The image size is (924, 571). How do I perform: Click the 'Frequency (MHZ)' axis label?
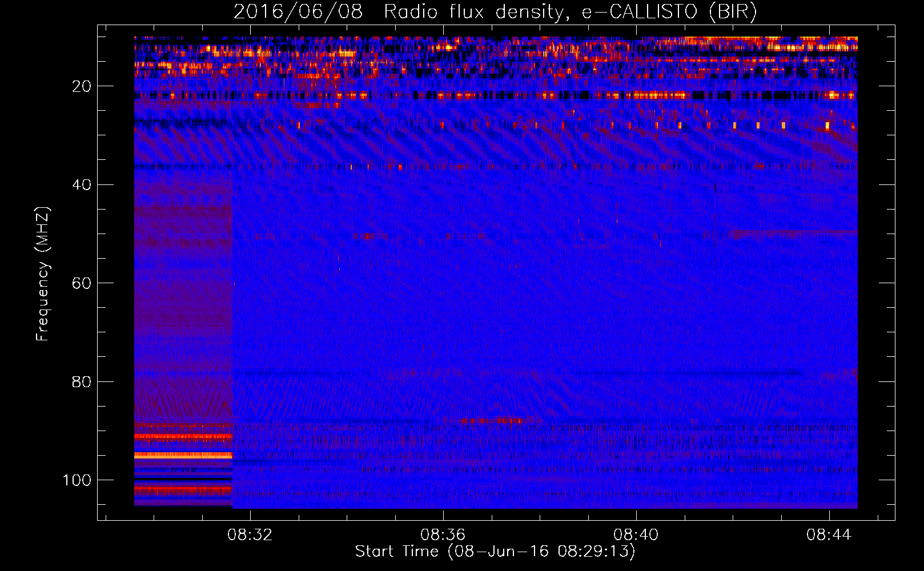click(x=43, y=274)
